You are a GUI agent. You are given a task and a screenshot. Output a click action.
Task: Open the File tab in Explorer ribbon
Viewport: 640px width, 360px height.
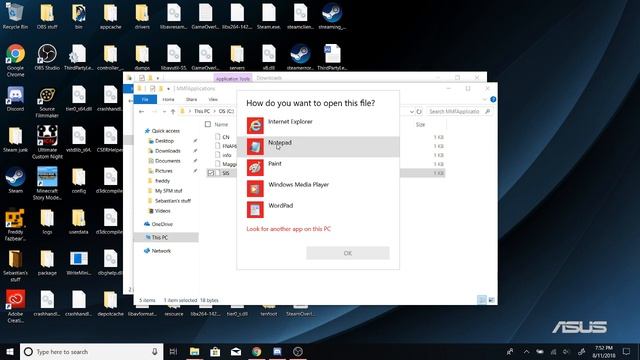tap(145, 99)
